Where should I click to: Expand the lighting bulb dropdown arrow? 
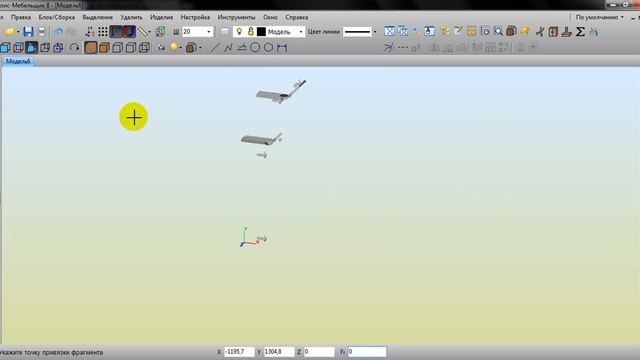click(180, 48)
